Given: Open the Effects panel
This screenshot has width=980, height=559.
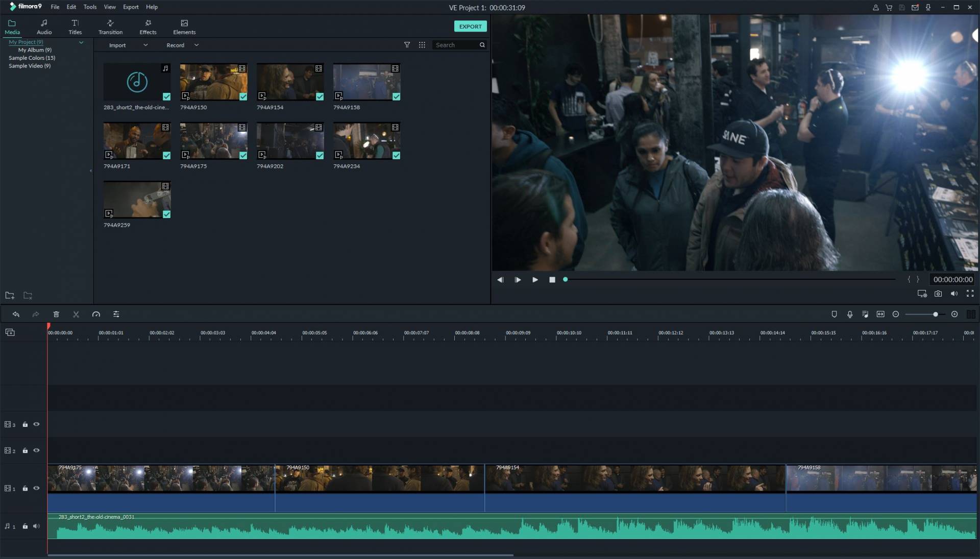Looking at the screenshot, I should coord(148,26).
